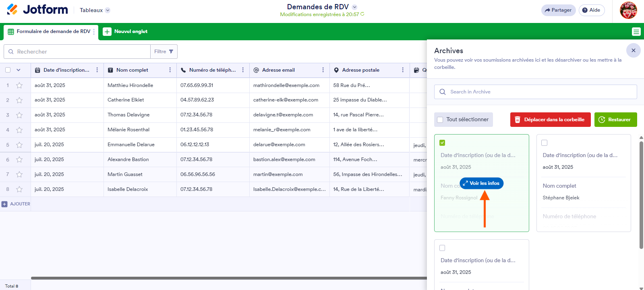Viewport: 644px width, 290px height.
Task: Open options for Formulaire de demande tab
Action: pos(94,32)
